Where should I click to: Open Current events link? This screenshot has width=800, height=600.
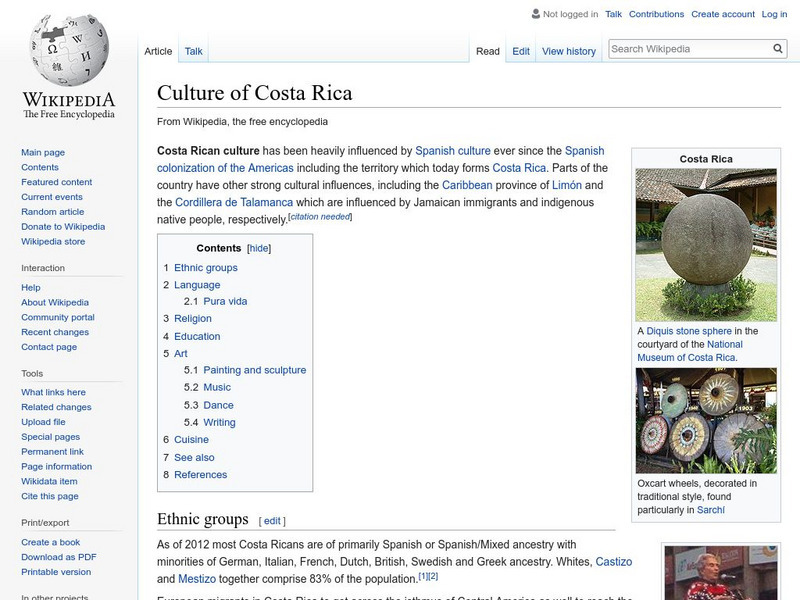(52, 197)
